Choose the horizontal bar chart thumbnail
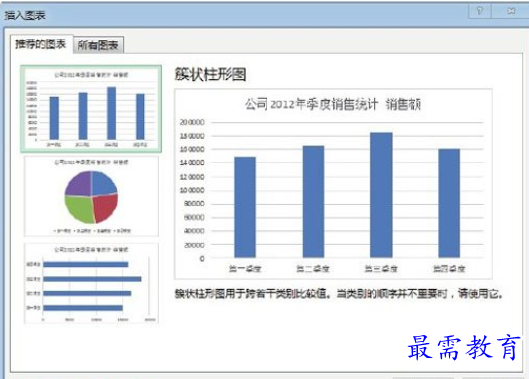The height and width of the screenshot is (379, 529). click(x=91, y=283)
